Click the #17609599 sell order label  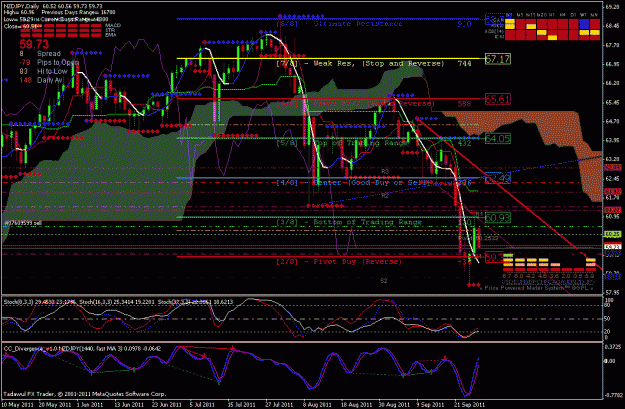pyautogui.click(x=23, y=223)
